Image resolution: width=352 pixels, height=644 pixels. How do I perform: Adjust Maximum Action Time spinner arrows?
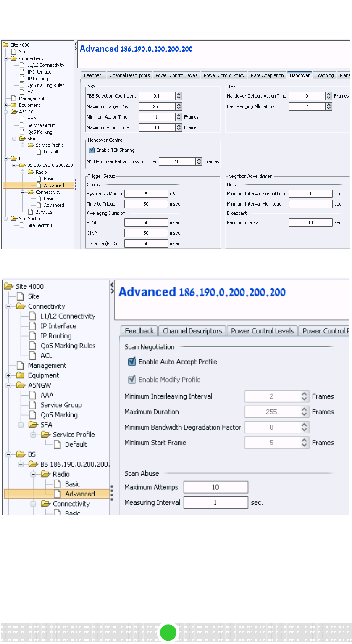point(179,127)
